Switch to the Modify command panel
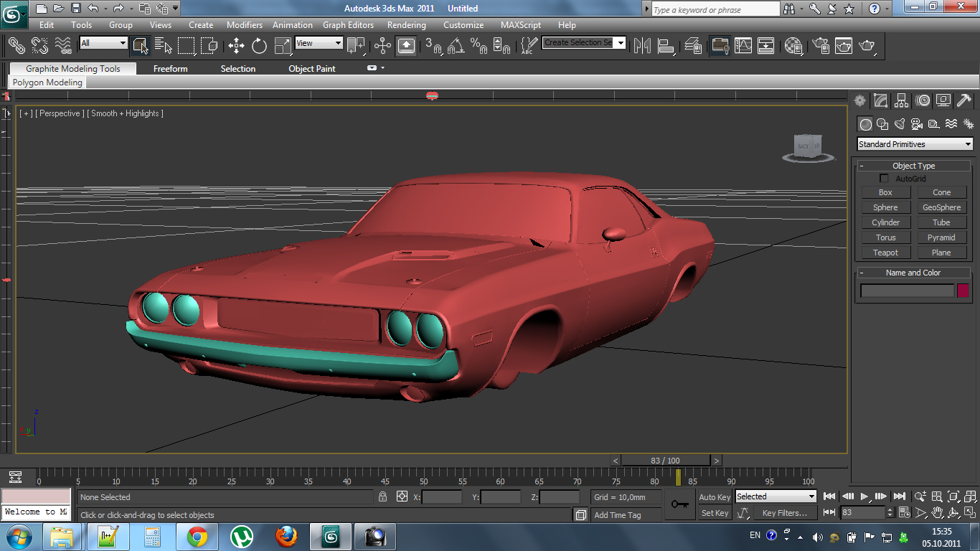Viewport: 980px width, 551px height. pyautogui.click(x=880, y=100)
